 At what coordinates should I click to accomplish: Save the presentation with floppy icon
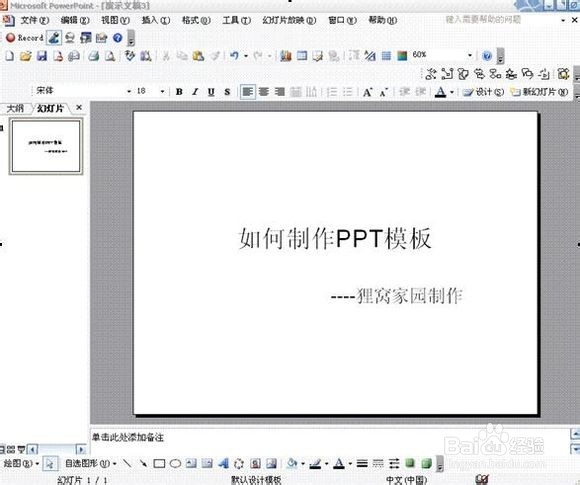click(41, 56)
